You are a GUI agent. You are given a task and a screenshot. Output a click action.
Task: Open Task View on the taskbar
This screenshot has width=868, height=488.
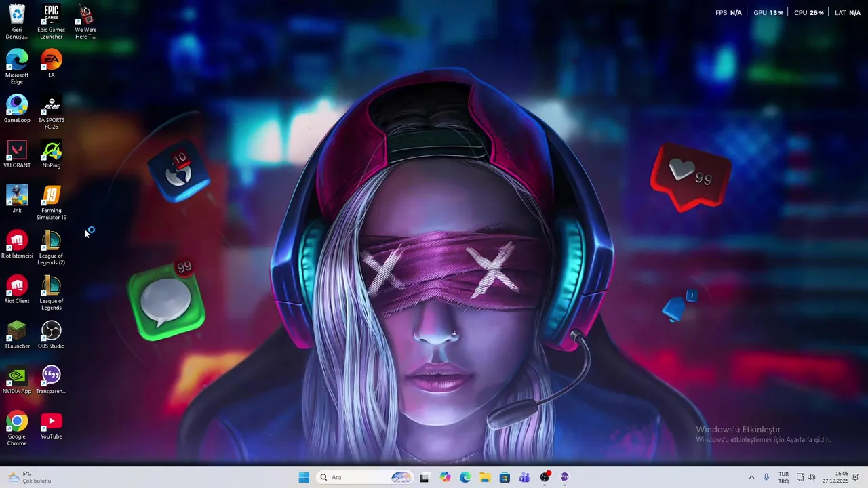tap(425, 477)
